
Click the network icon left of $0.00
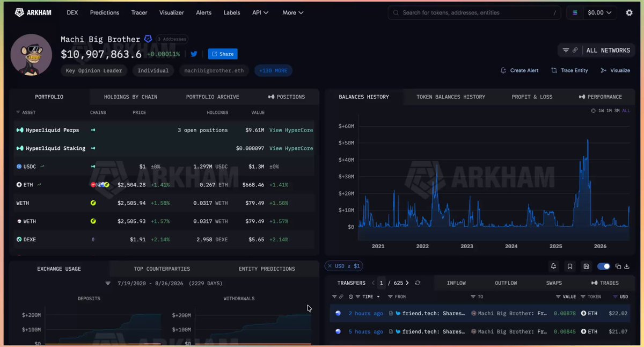pyautogui.click(x=575, y=12)
